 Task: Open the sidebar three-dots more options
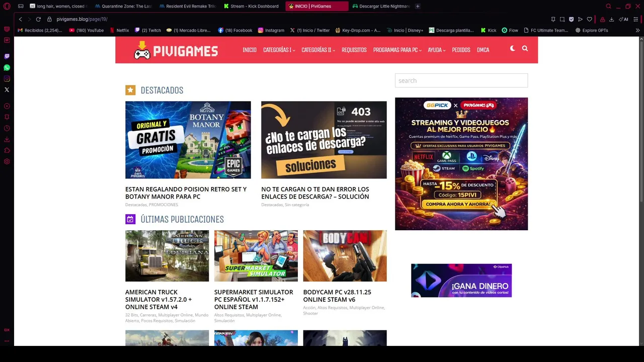tap(7, 341)
